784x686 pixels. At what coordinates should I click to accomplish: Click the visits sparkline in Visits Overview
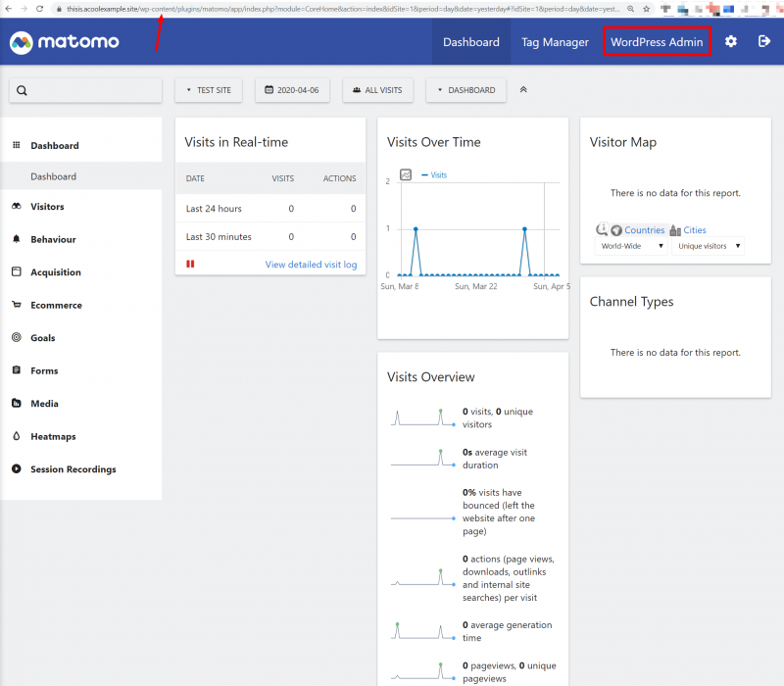423,417
